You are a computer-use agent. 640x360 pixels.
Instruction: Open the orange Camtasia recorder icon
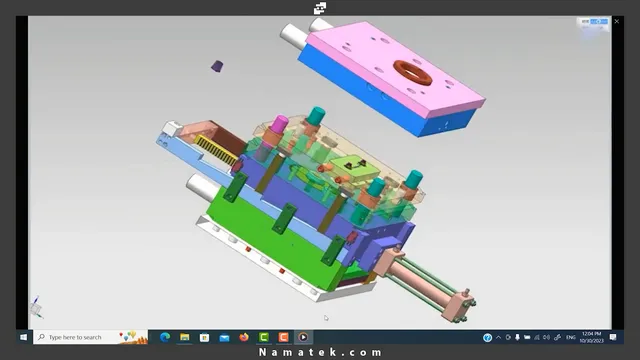283,337
